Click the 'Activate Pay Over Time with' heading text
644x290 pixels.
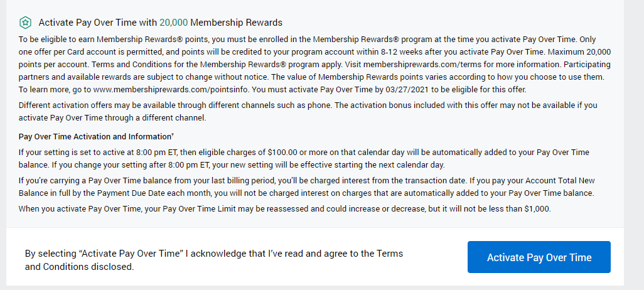point(98,23)
